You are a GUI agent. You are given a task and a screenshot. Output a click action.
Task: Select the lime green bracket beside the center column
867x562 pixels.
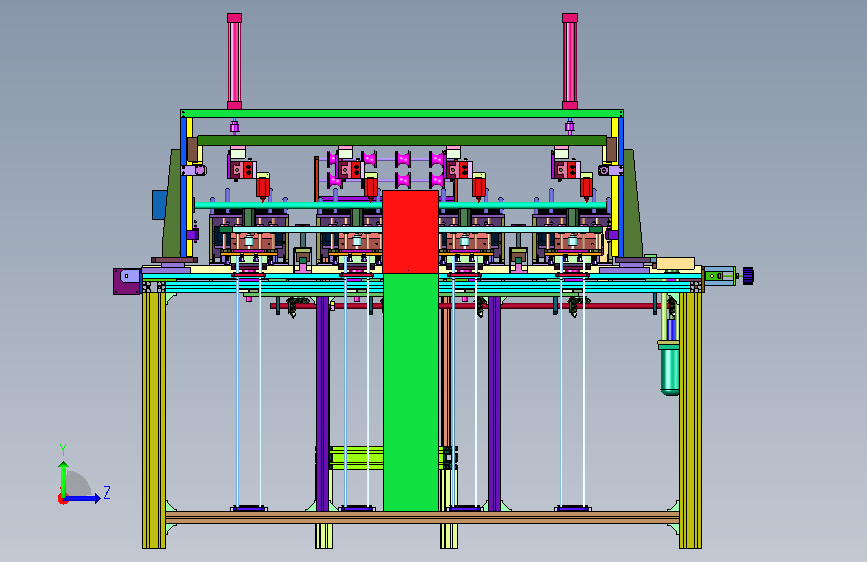coord(356,458)
